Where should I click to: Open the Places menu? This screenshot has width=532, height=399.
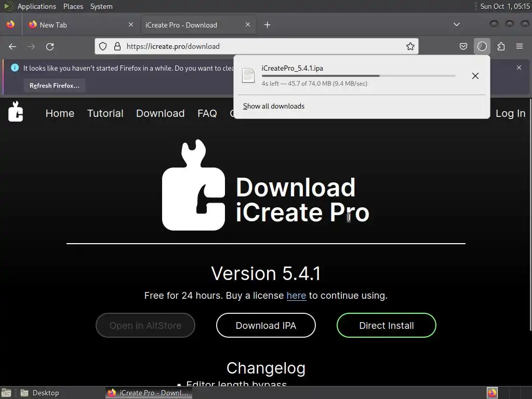[73, 6]
